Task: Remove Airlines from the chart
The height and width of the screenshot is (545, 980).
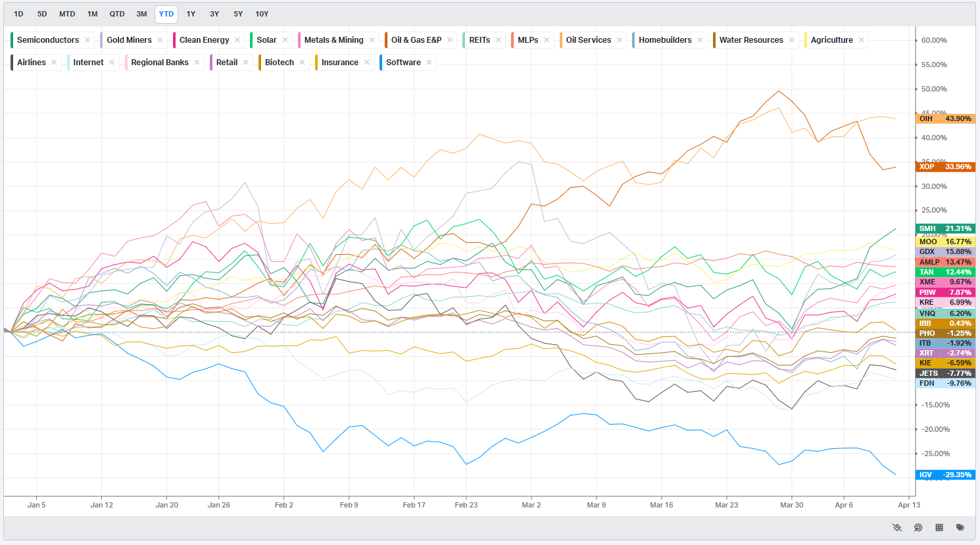Action: coord(54,63)
